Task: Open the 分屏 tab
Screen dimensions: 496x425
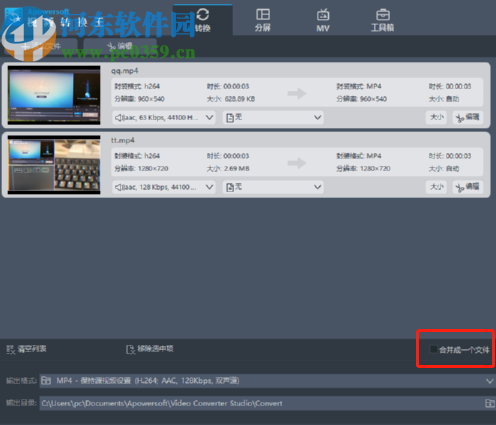Action: click(263, 20)
